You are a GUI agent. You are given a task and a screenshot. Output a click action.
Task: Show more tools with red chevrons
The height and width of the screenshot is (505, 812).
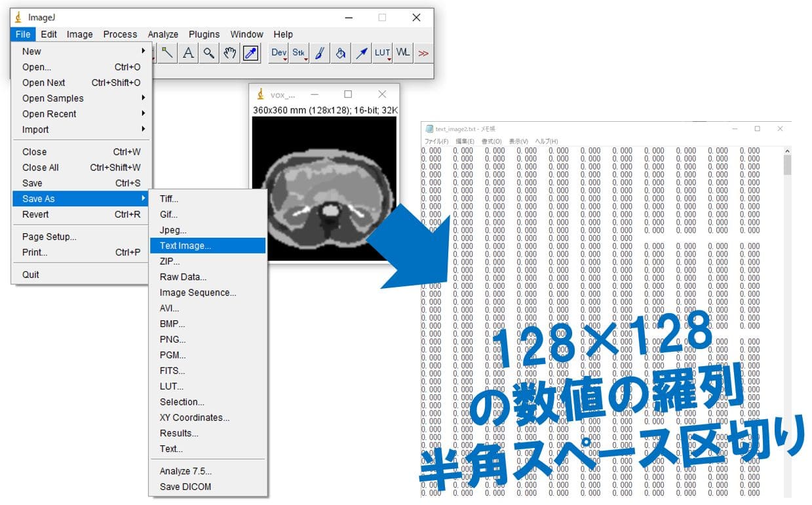point(423,53)
